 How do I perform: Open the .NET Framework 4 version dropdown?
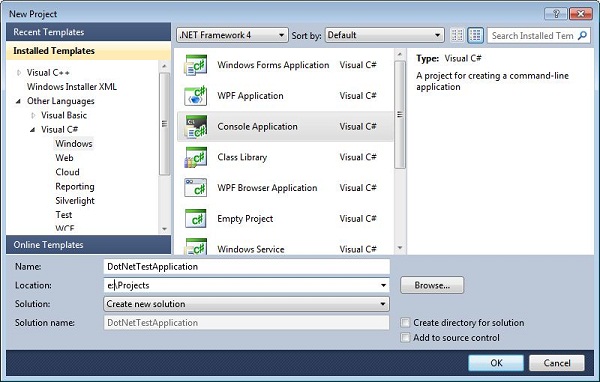pyautogui.click(x=232, y=35)
